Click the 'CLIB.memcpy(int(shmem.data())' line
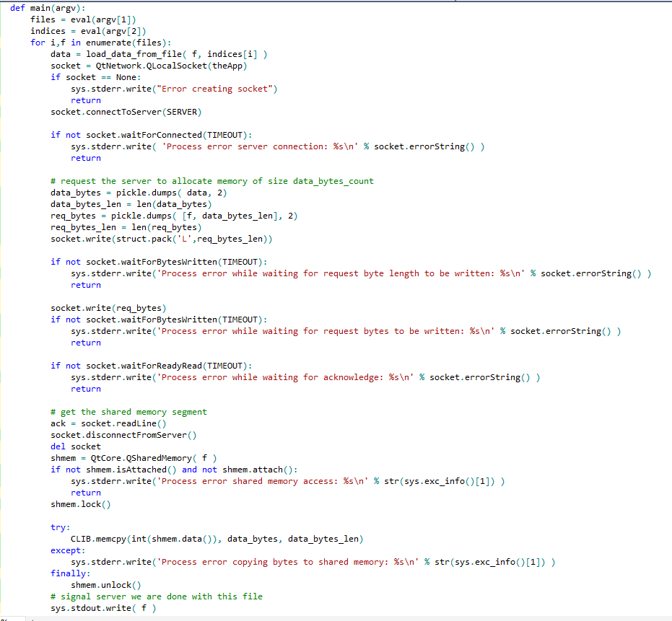Viewport: 672px width, 621px height. tap(217, 539)
